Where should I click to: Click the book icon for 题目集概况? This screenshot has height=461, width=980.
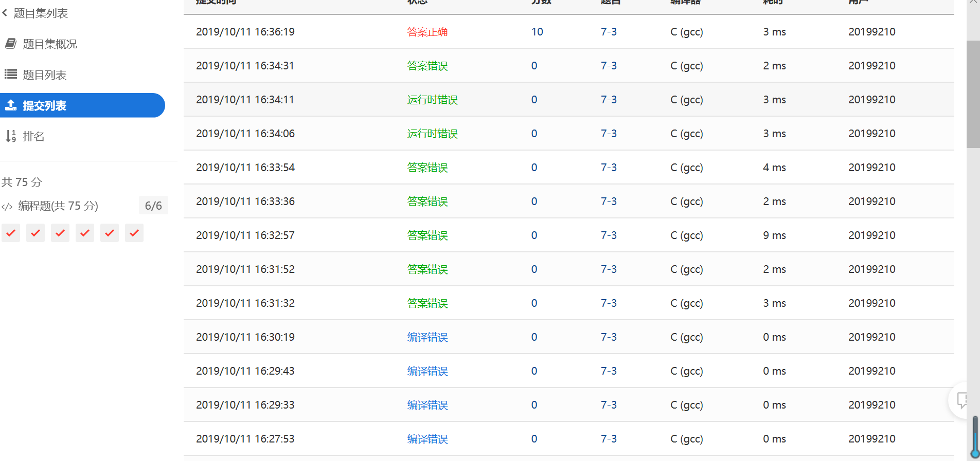coord(11,44)
